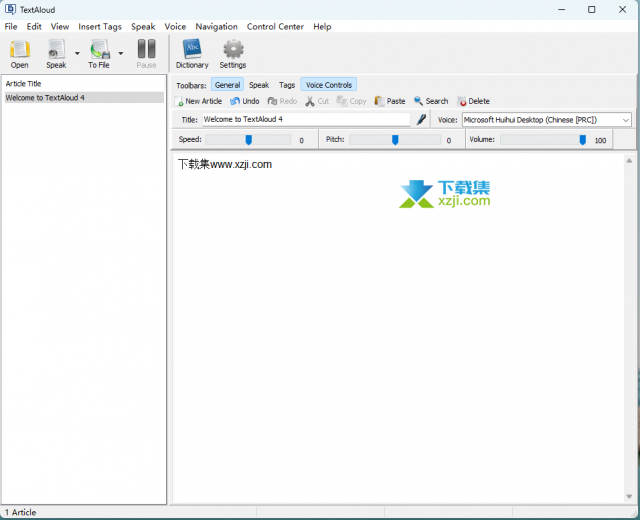Click the Delete article button
Screen dimensions: 640x520
click(473, 101)
